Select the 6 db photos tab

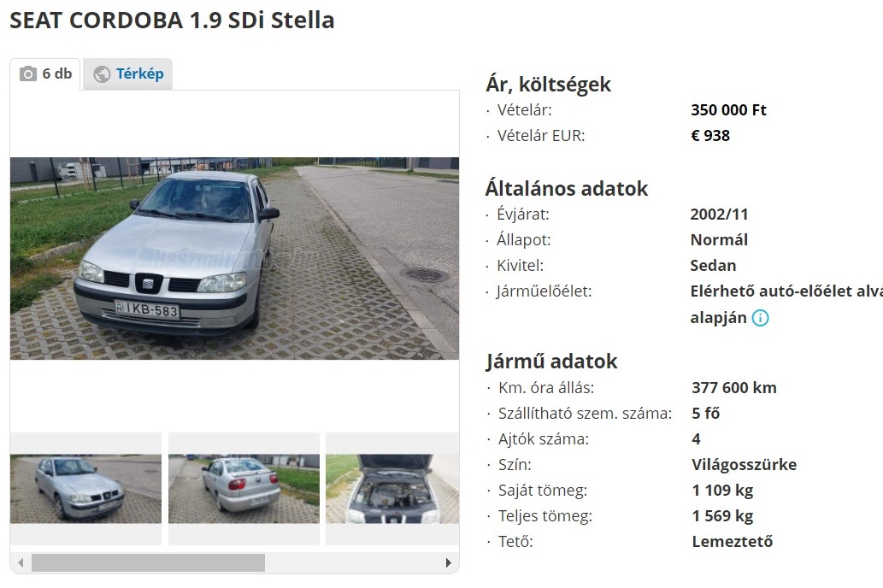[x=45, y=73]
